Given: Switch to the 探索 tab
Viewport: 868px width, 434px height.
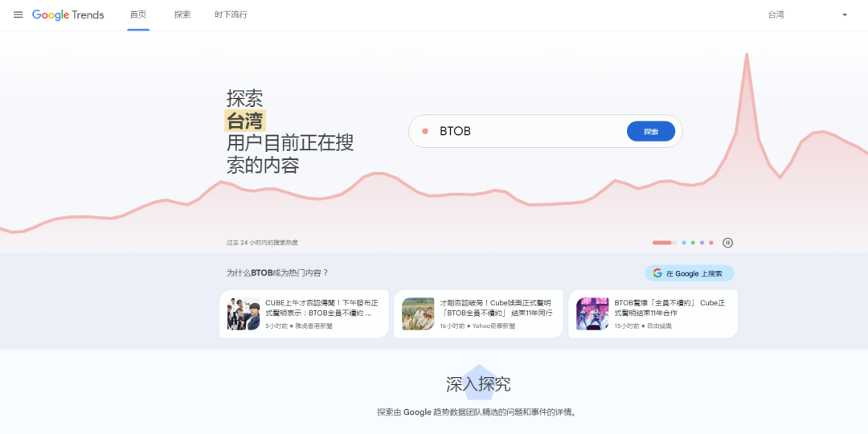Looking at the screenshot, I should click(x=182, y=15).
